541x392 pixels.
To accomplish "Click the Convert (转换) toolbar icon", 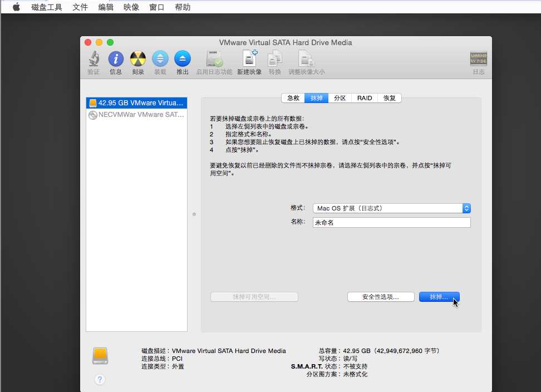I will tap(275, 59).
